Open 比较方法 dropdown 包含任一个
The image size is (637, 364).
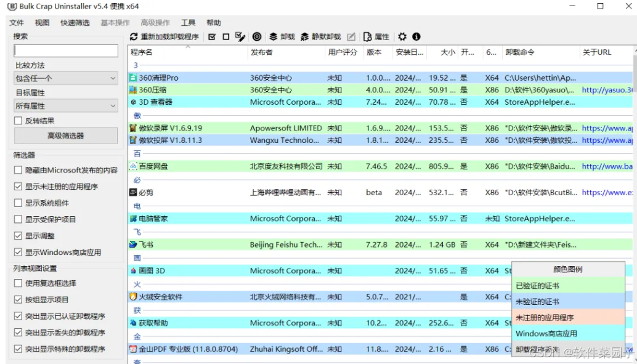(66, 78)
